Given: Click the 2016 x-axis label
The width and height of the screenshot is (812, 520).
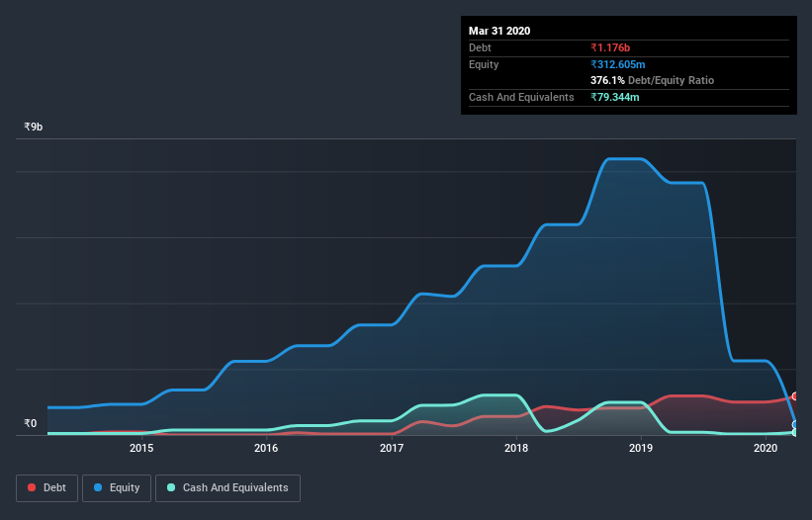Looking at the screenshot, I should point(266,448).
